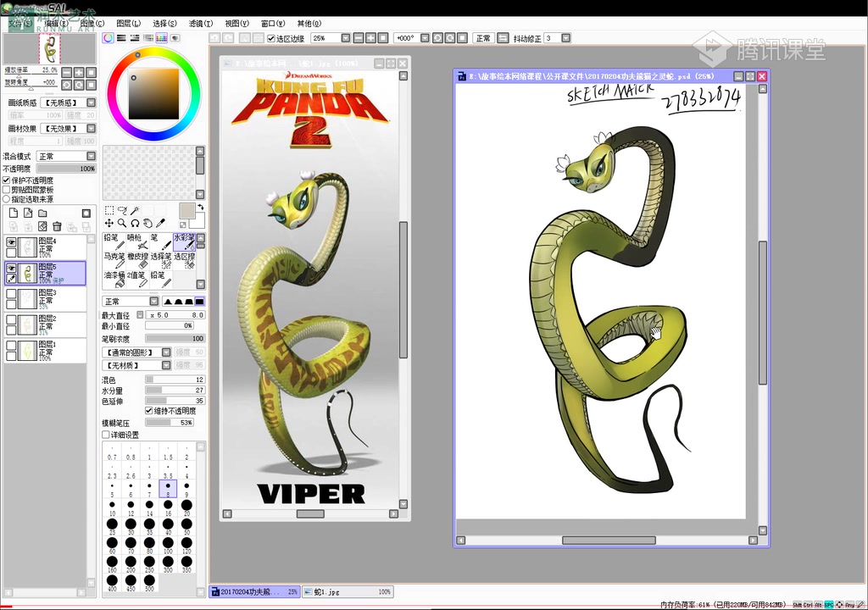Select 指定选取来源 radio option
868x610 pixels.
pos(6,199)
